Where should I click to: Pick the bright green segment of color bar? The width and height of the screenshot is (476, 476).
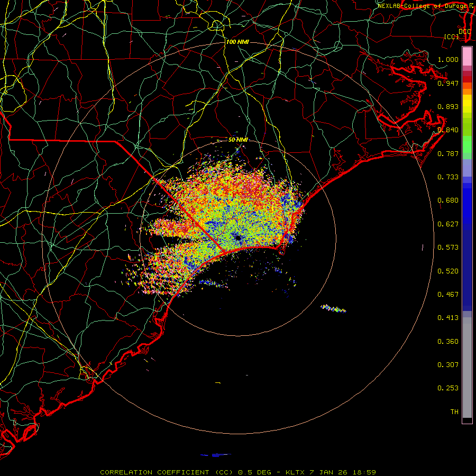(x=467, y=144)
